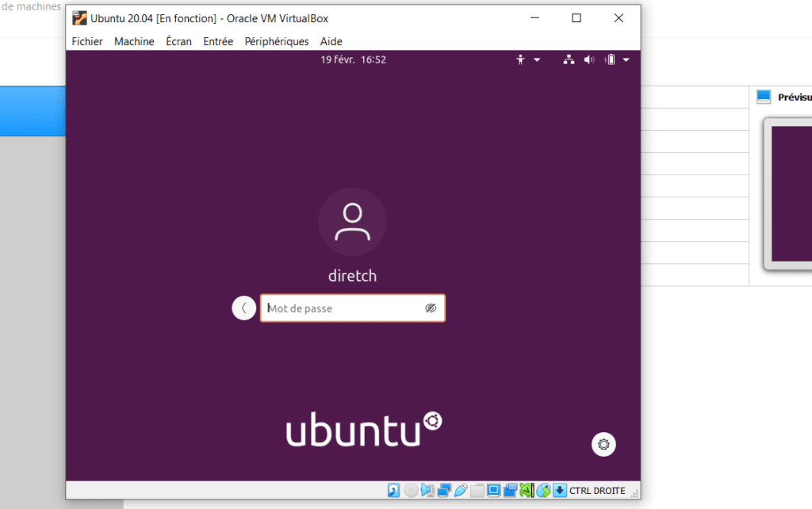The image size is (812, 509).
Task: Click the shared folders status icon
Action: [477, 490]
